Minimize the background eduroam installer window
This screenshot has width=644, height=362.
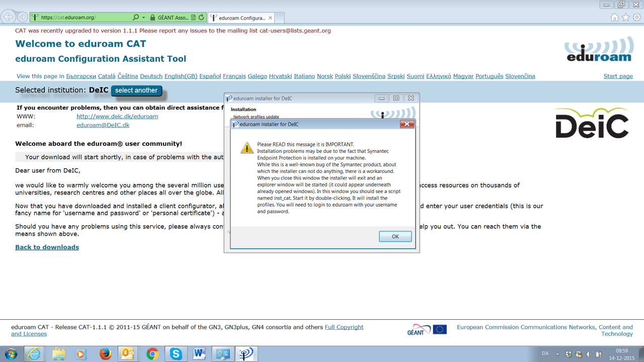381,99
